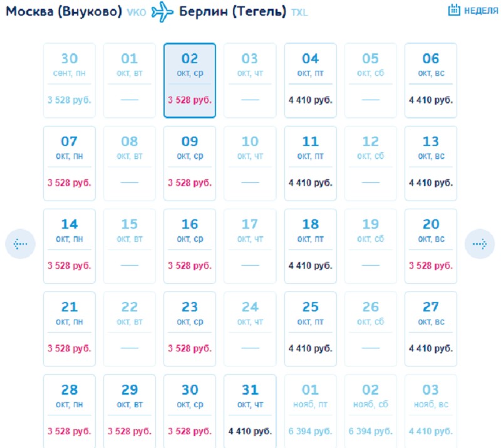Pick Sunday 06 October flight date
501x448 pixels.
point(431,80)
